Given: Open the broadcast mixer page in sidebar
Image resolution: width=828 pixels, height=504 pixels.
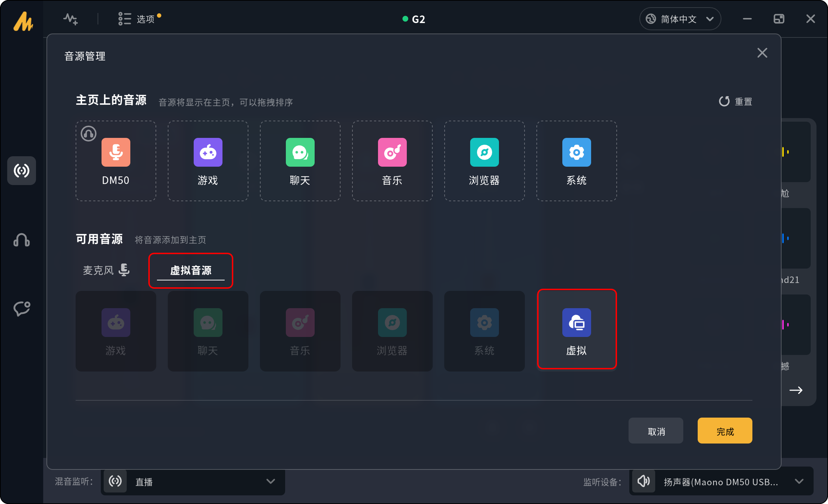Looking at the screenshot, I should (x=22, y=171).
